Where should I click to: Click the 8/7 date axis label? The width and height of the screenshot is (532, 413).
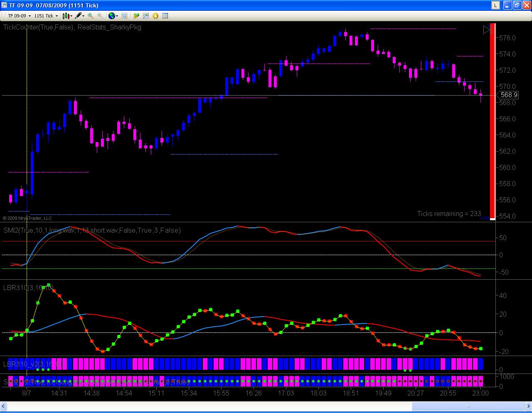pos(27,393)
